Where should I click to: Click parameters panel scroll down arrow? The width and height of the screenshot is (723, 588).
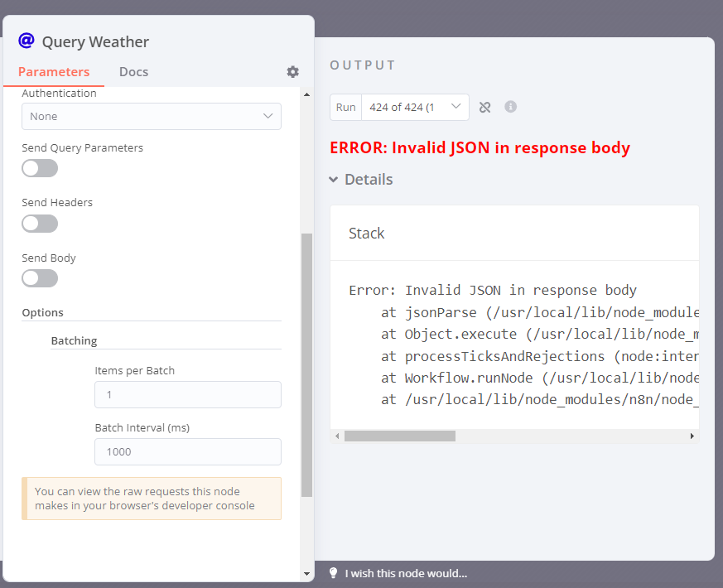pyautogui.click(x=306, y=574)
